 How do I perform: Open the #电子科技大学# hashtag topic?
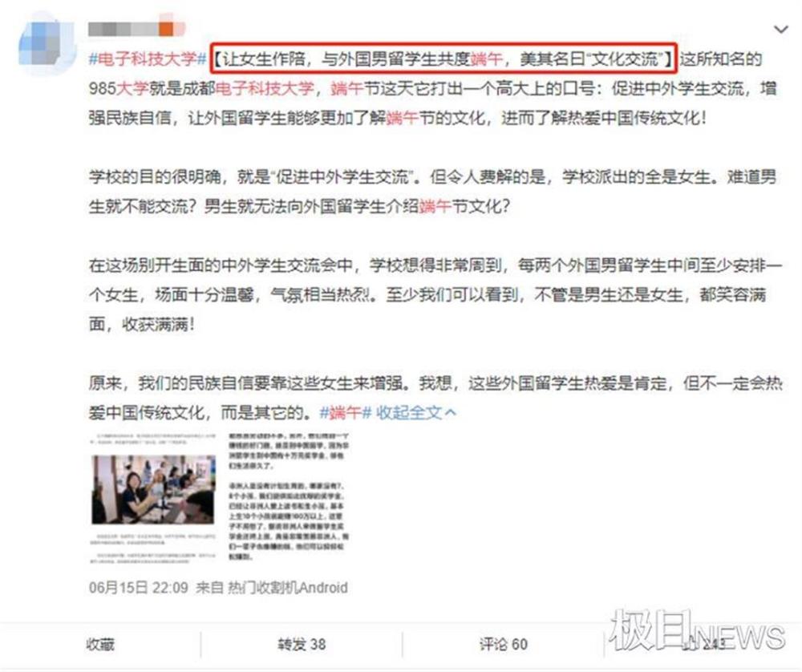[x=148, y=59]
